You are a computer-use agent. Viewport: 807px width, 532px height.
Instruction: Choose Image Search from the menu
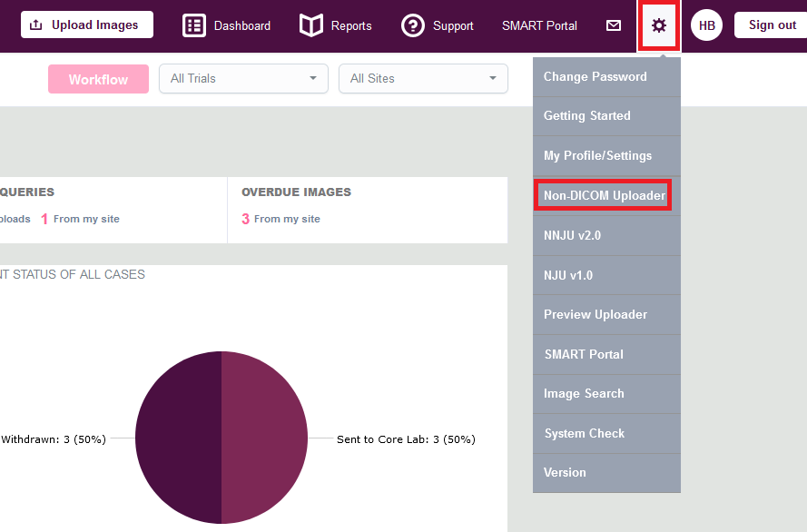584,394
